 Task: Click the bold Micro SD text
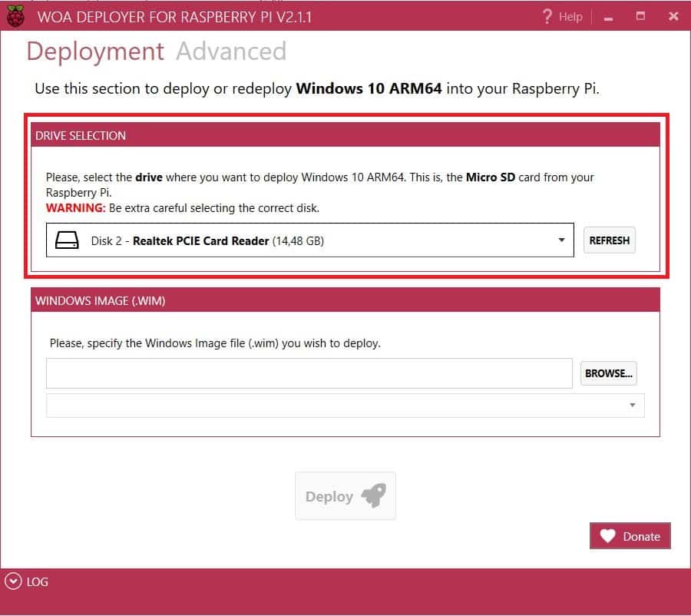click(490, 177)
